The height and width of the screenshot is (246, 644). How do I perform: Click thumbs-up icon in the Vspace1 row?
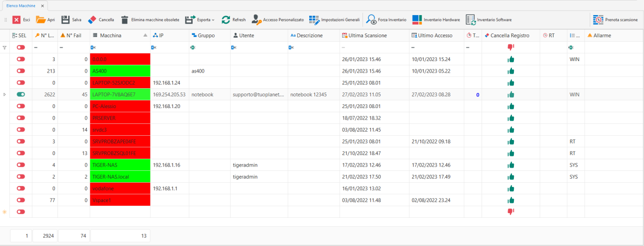510,200
